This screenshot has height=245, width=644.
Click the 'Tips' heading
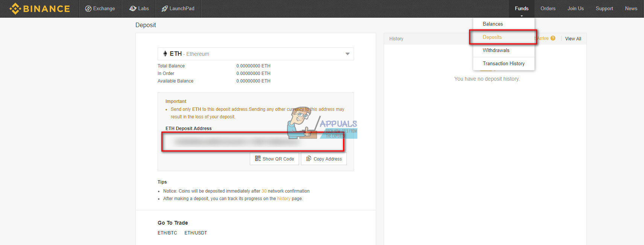click(x=162, y=182)
